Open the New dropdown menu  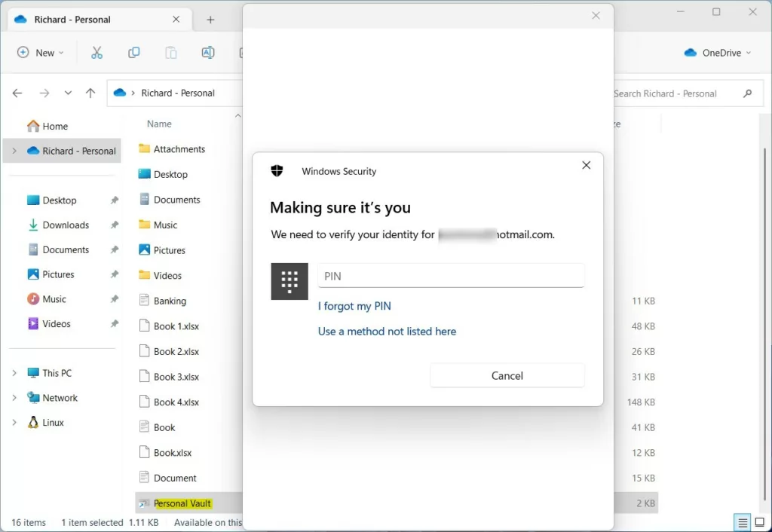click(x=41, y=53)
